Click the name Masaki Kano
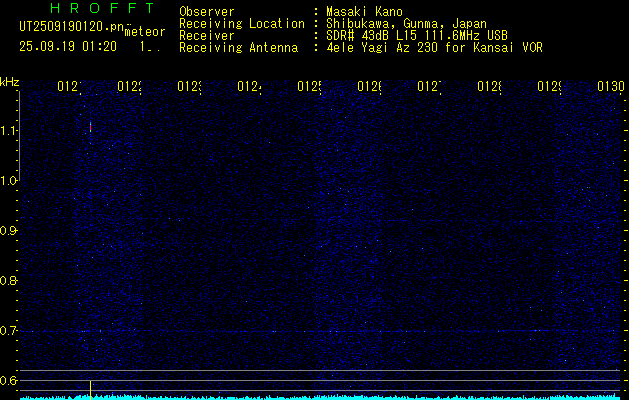This screenshot has width=629, height=400. point(364,12)
